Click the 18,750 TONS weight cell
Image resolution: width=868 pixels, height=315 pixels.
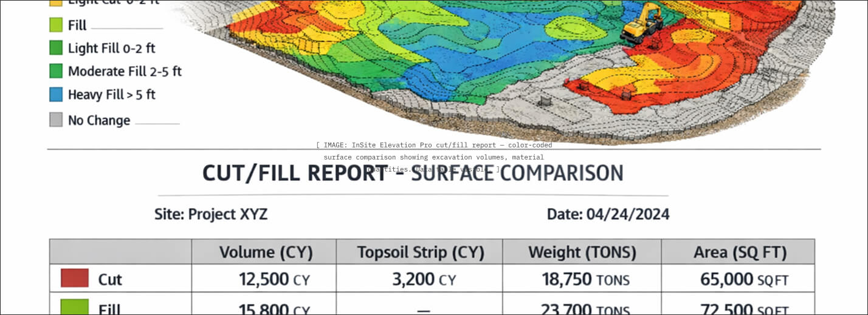click(585, 279)
